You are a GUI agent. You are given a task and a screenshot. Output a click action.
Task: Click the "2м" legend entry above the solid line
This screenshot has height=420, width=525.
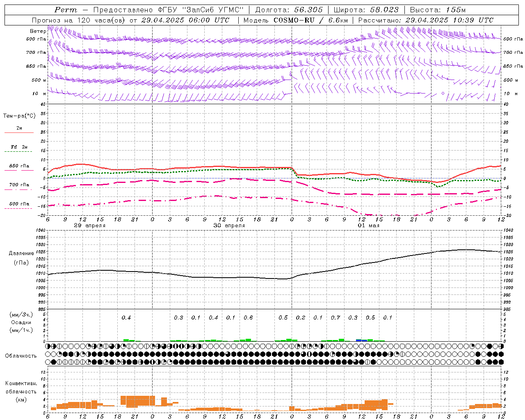(x=19, y=128)
